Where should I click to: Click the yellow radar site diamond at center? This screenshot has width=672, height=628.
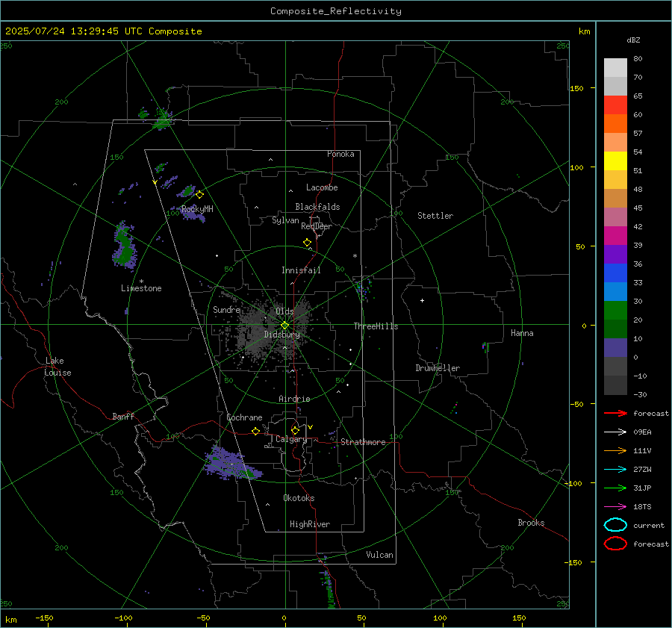click(284, 326)
